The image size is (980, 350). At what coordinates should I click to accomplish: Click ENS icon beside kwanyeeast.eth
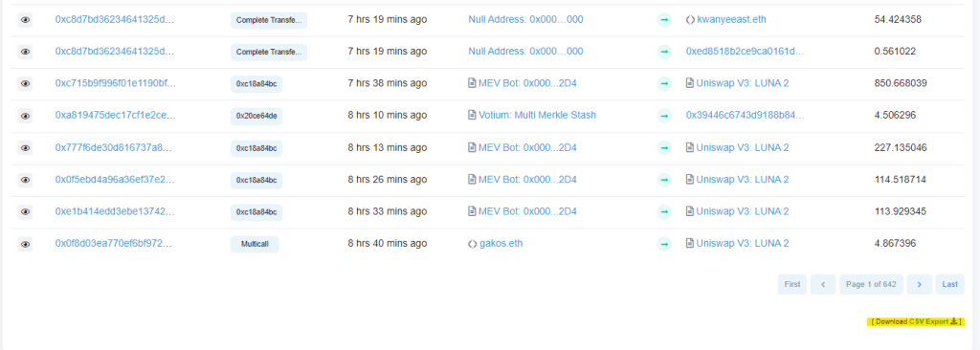(x=690, y=20)
